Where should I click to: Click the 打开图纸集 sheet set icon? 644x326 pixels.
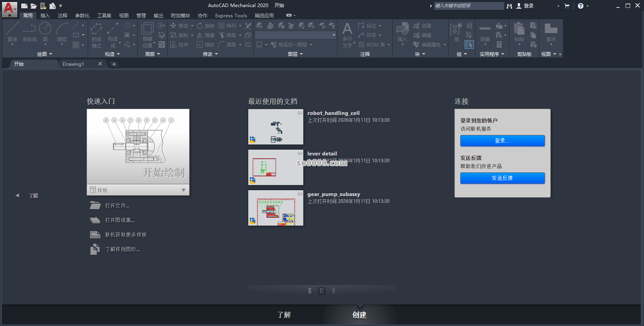click(x=95, y=220)
